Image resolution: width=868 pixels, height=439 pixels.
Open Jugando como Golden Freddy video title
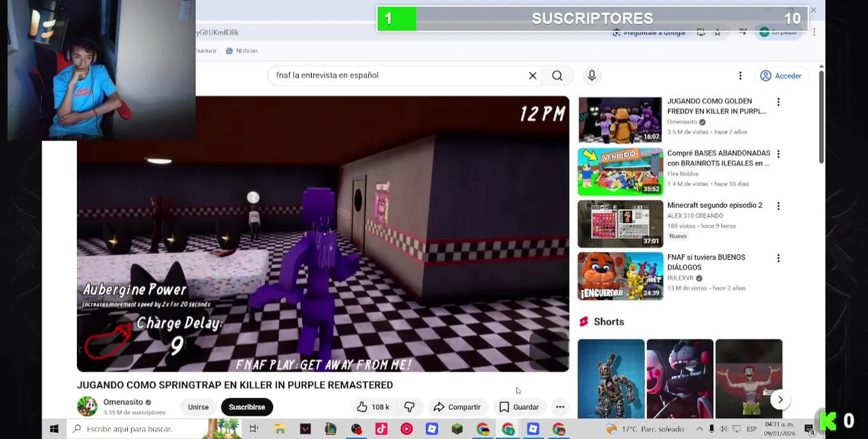pos(718,106)
